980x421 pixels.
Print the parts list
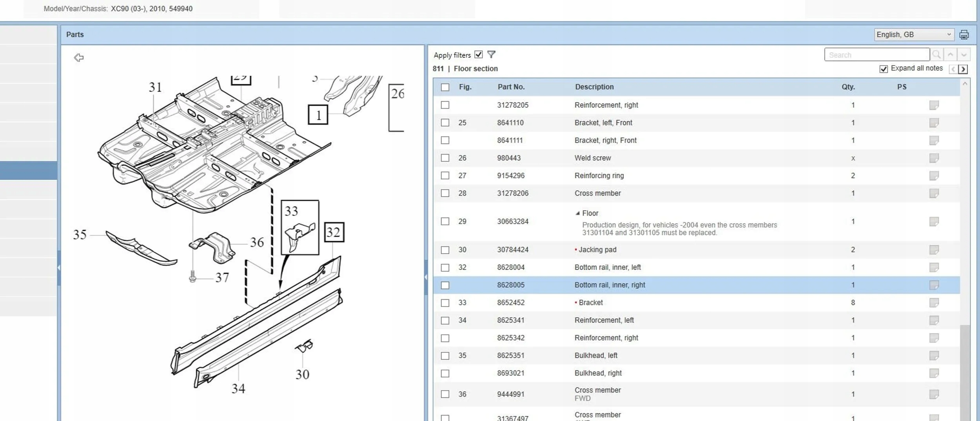[964, 35]
